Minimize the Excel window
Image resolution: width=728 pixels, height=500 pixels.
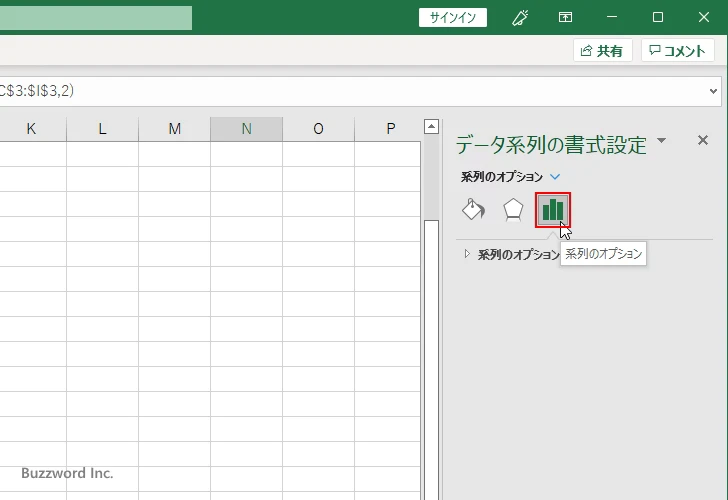[612, 18]
